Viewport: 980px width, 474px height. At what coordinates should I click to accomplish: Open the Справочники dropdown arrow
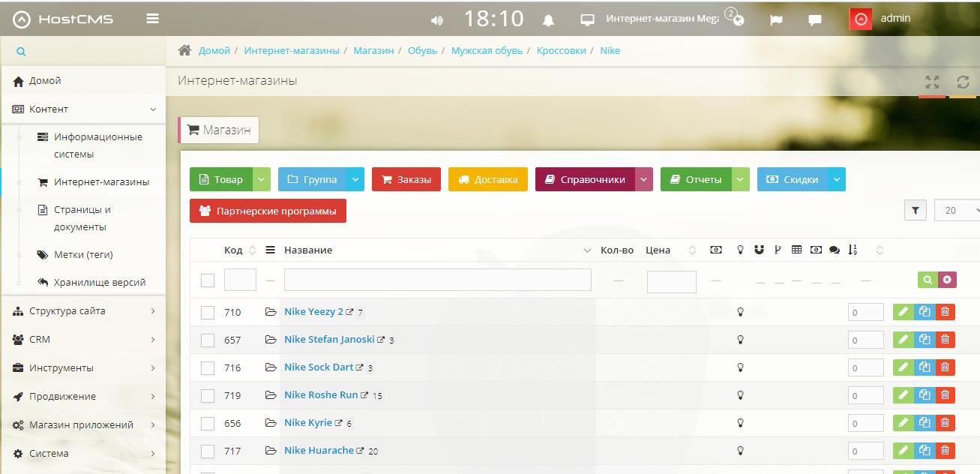coord(644,179)
